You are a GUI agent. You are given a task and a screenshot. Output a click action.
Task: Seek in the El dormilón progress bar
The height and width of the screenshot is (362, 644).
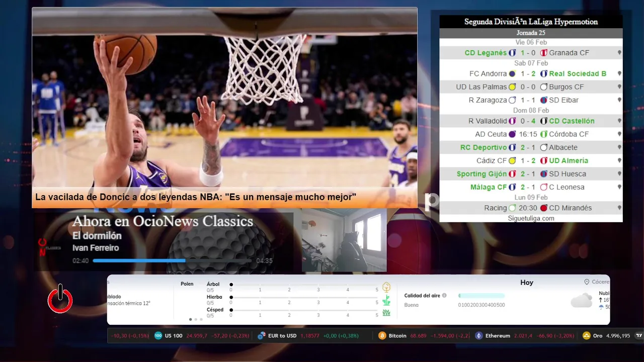coord(173,260)
